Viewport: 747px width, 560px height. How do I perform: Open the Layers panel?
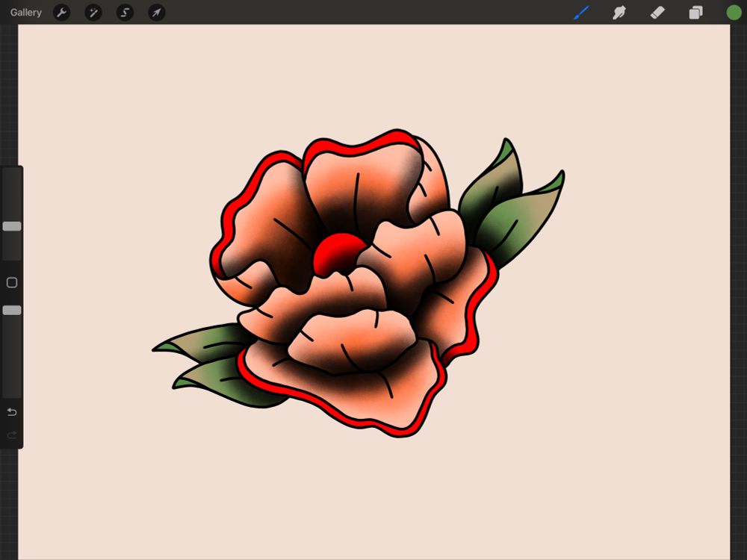695,13
